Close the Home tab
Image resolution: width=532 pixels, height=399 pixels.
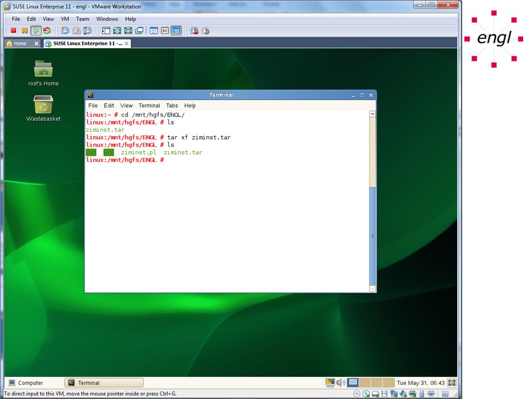point(37,43)
